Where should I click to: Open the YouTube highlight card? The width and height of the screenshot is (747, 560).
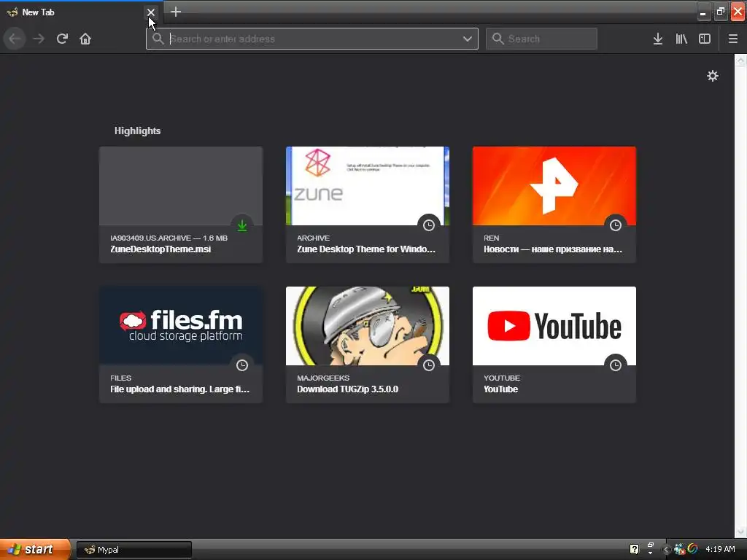click(x=554, y=345)
